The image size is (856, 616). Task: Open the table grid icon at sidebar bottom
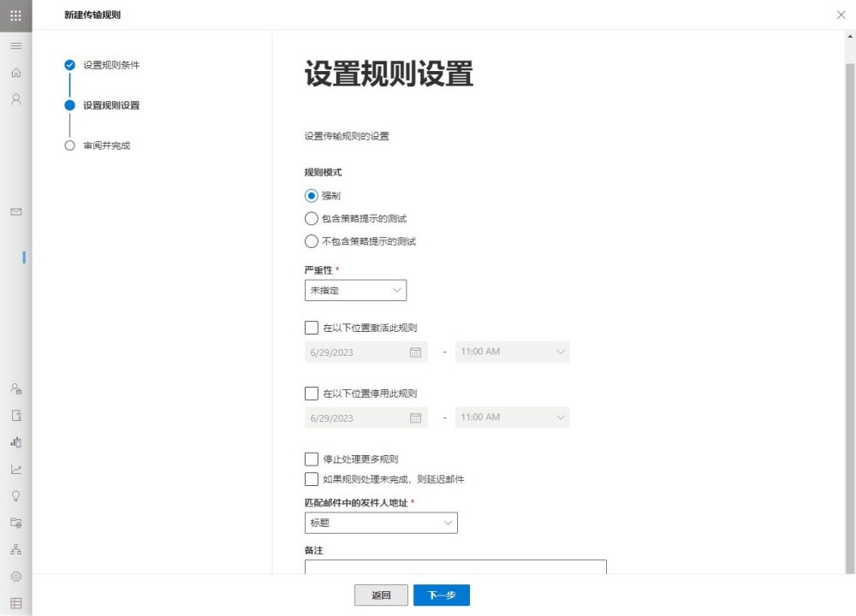pyautogui.click(x=15, y=603)
